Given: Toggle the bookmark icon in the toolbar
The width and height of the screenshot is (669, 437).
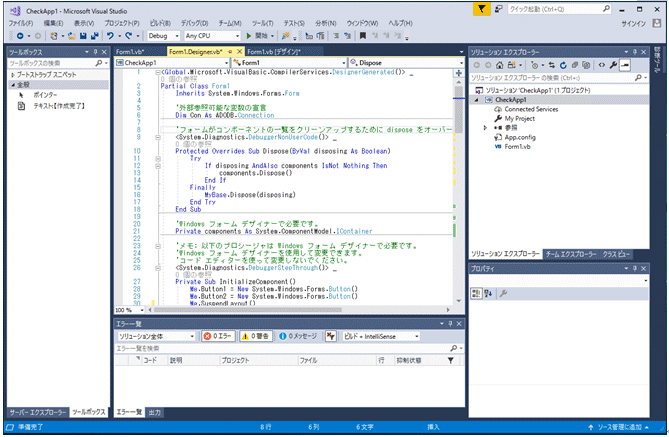Looking at the screenshot, I should tap(363, 36).
